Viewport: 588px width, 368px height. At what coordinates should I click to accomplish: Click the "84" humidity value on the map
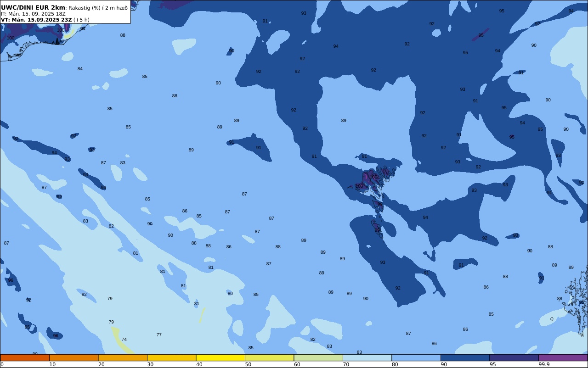pos(80,69)
